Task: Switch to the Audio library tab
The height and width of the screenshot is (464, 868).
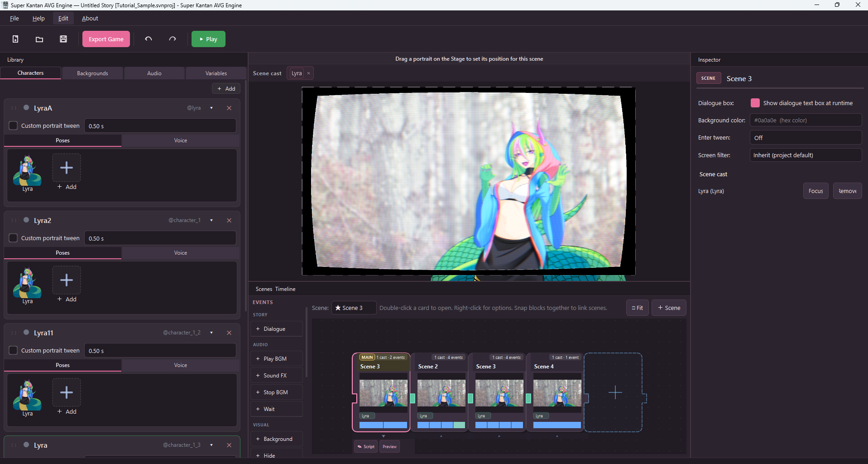Action: (x=154, y=73)
